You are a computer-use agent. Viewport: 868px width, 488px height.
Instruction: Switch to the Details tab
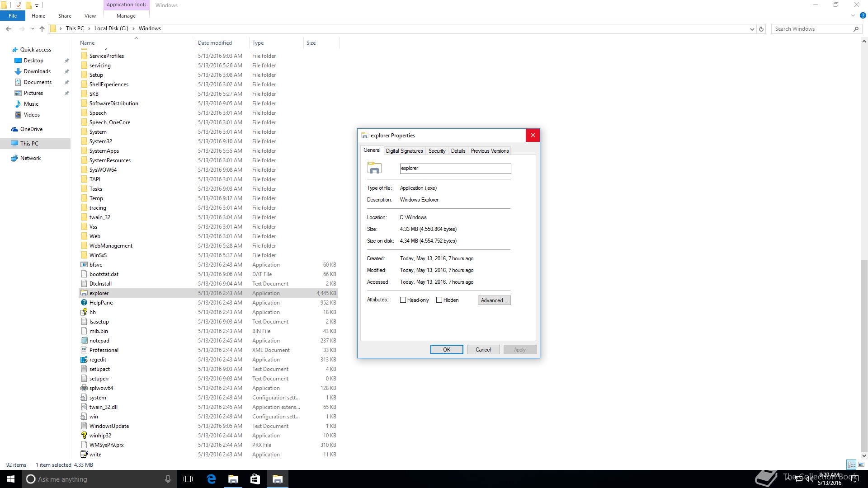click(x=458, y=151)
